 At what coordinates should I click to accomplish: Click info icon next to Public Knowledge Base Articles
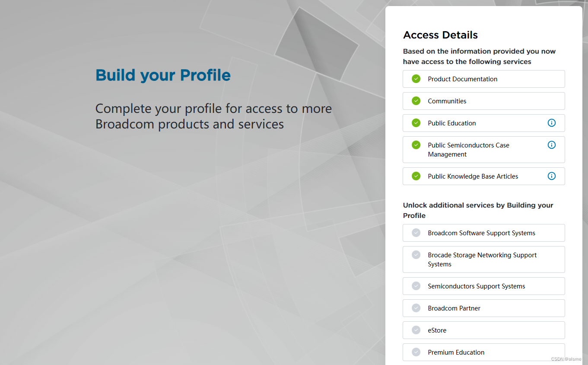pos(551,176)
